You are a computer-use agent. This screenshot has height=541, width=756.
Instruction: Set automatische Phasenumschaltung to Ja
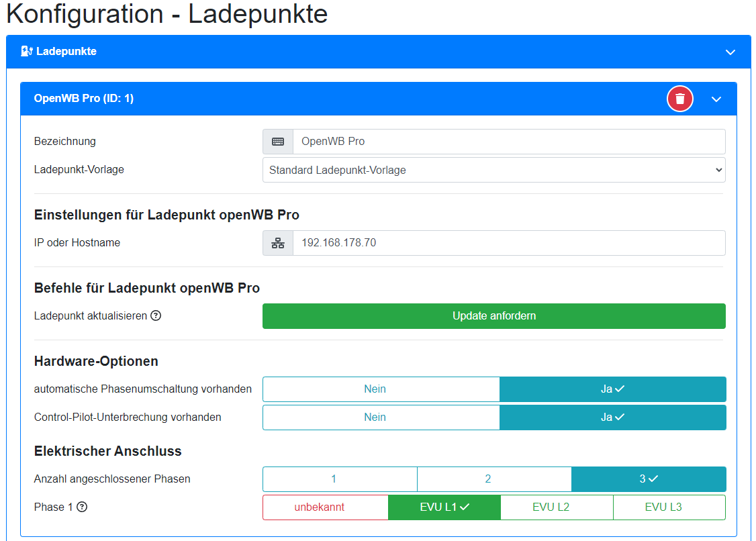tap(612, 389)
